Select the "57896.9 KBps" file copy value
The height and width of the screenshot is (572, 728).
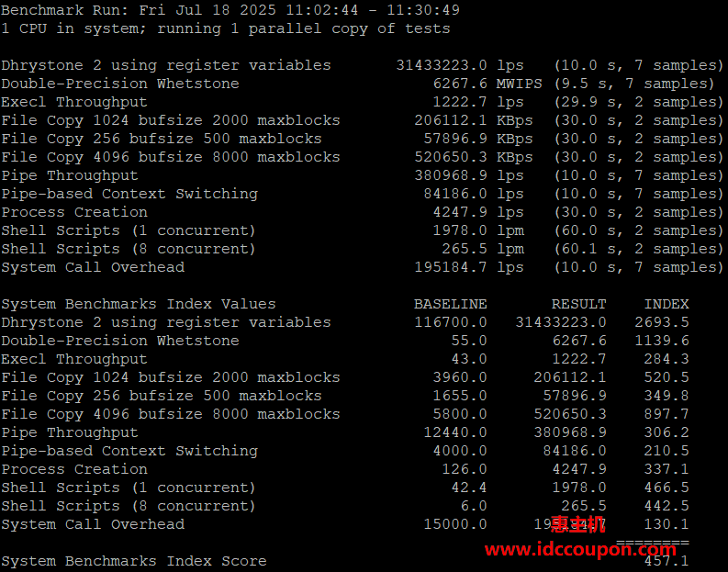tap(478, 139)
